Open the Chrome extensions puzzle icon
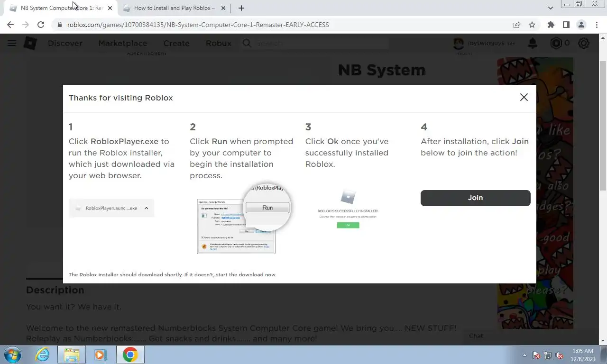The width and height of the screenshot is (607, 364). (551, 25)
